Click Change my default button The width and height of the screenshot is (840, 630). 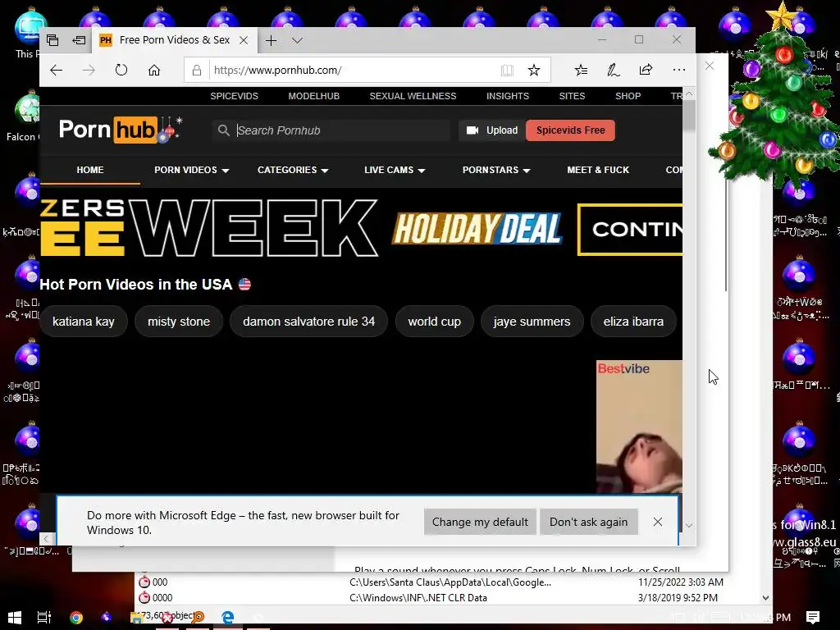(480, 522)
